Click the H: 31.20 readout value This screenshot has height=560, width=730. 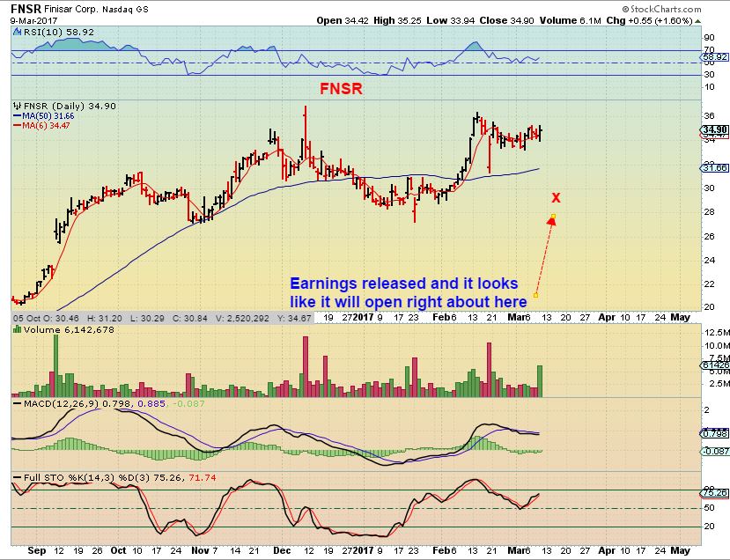click(104, 318)
